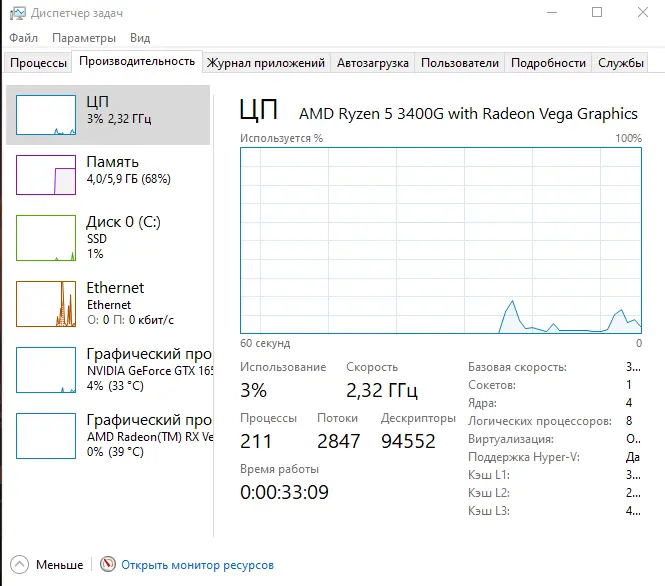Click the Кэш L1 label
This screenshot has width=665, height=586.
coord(489,475)
